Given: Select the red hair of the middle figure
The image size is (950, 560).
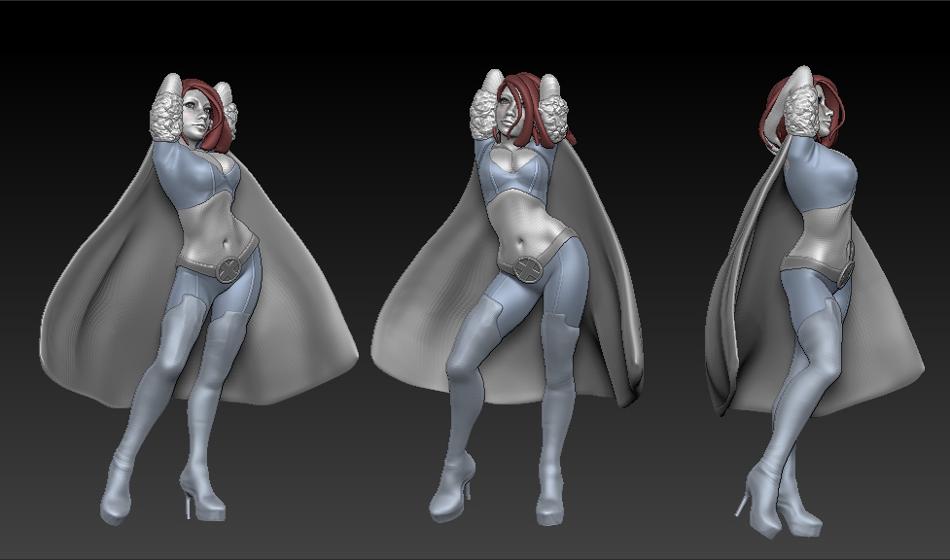Looking at the screenshot, I should [533, 109].
